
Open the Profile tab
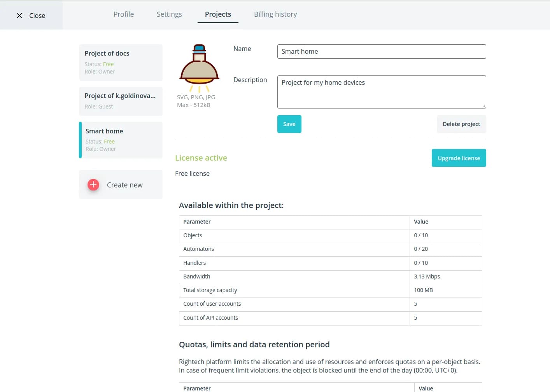point(124,14)
